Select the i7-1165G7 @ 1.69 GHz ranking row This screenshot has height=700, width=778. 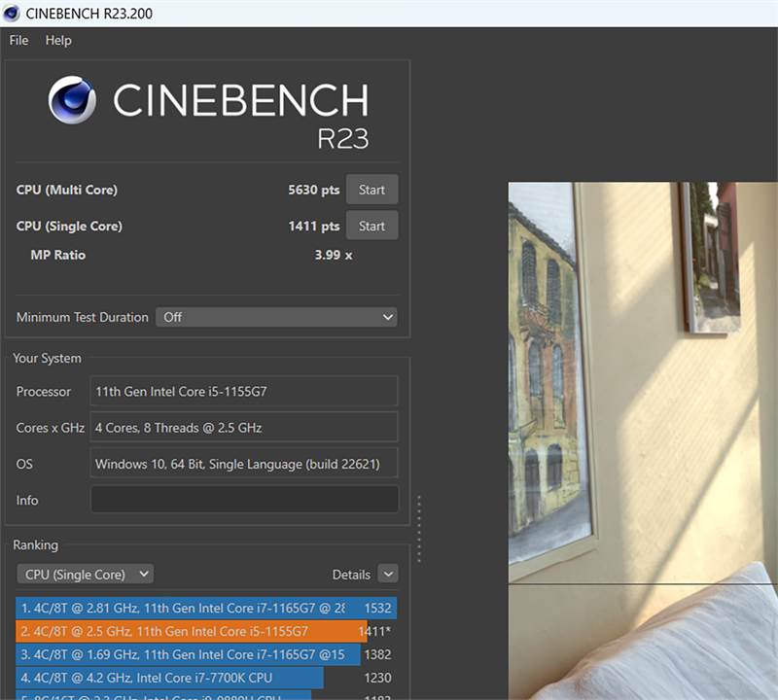tap(206, 654)
